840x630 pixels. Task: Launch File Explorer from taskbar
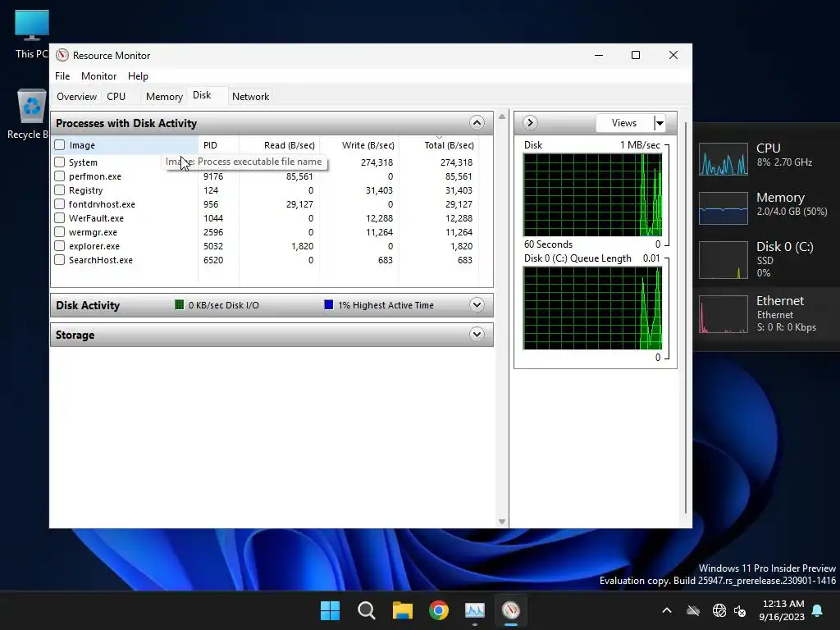click(x=402, y=610)
